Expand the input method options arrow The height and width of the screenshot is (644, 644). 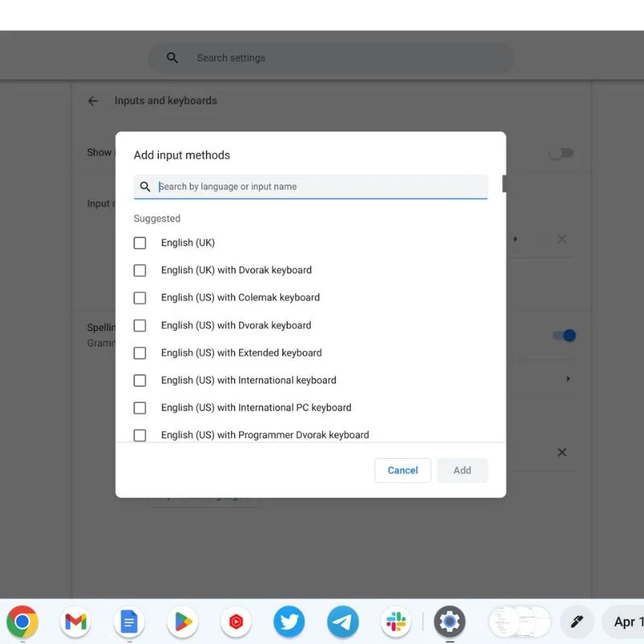(514, 238)
